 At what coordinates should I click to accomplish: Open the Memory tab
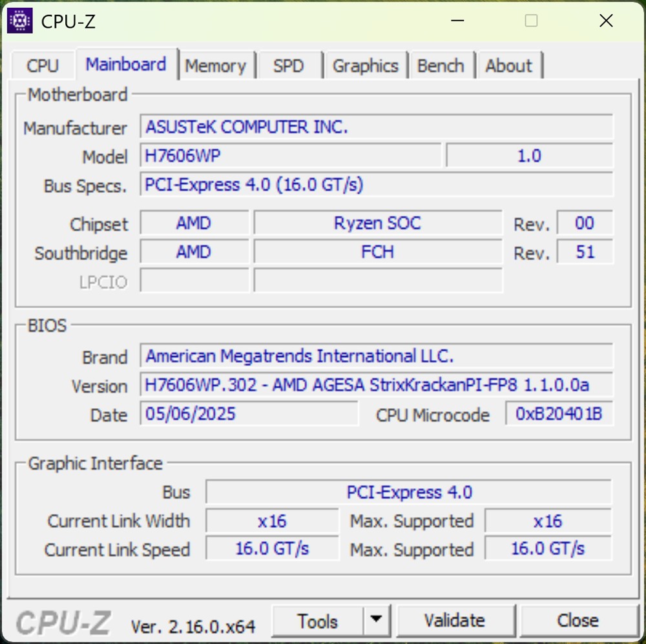pyautogui.click(x=215, y=66)
